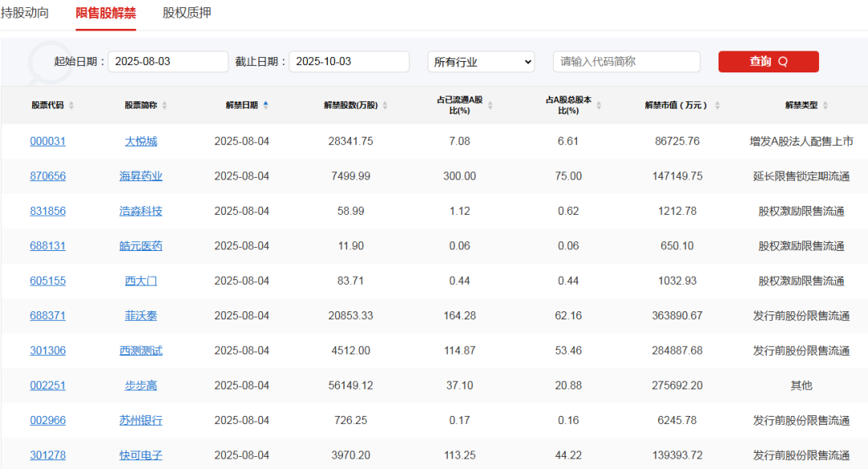868x469 pixels.
Task: Sort by 占A股总股本比 column arrows
Action: [x=599, y=105]
